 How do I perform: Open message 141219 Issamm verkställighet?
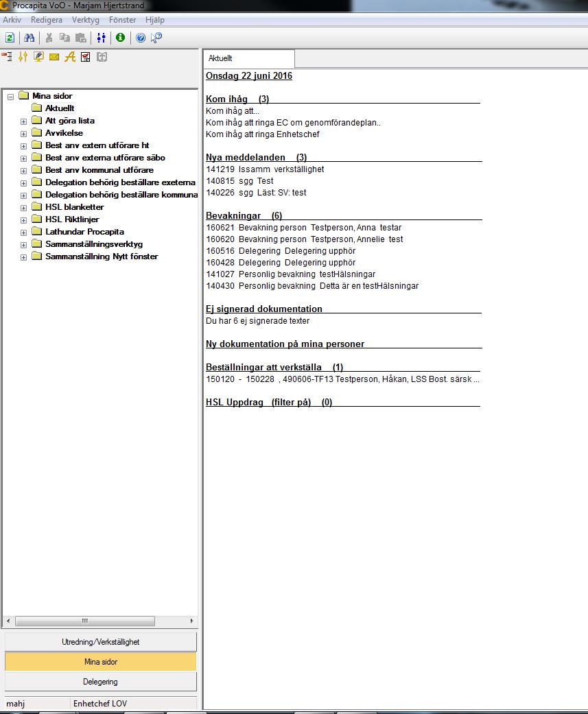[265, 169]
